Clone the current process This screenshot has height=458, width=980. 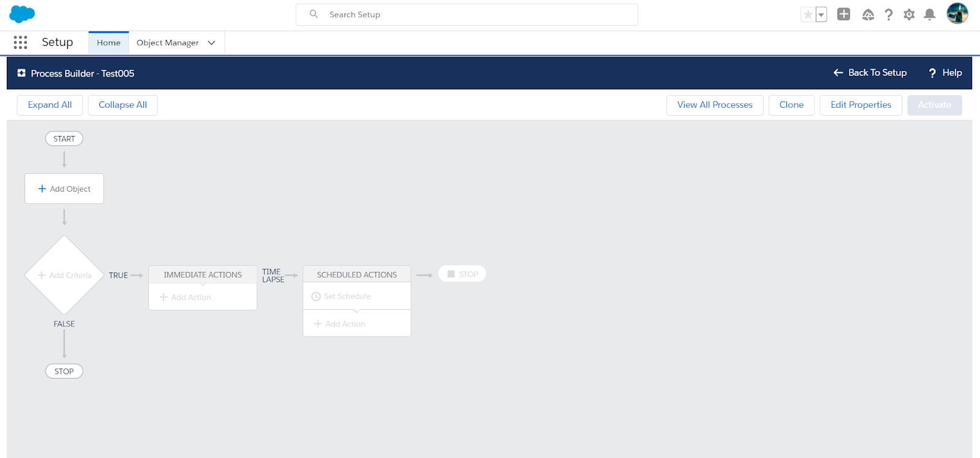pyautogui.click(x=791, y=105)
